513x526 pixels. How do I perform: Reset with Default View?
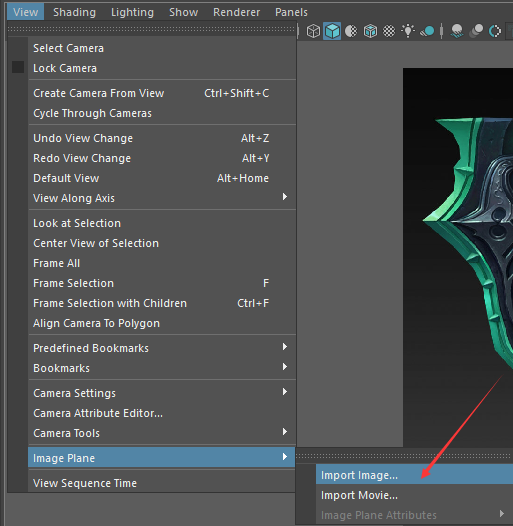click(162, 178)
